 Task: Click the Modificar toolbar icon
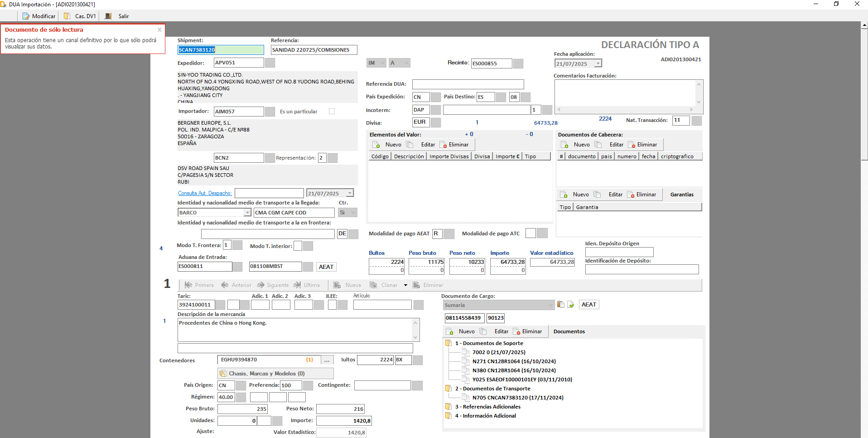(26, 16)
